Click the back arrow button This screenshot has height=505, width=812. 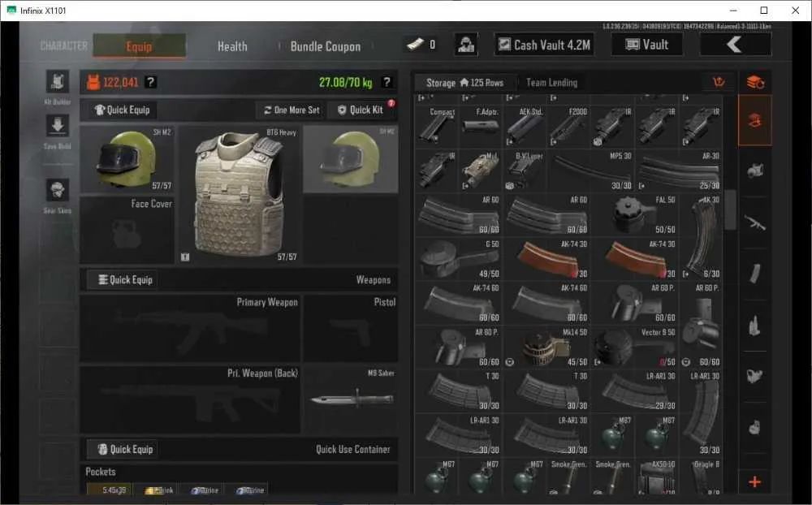pyautogui.click(x=736, y=45)
